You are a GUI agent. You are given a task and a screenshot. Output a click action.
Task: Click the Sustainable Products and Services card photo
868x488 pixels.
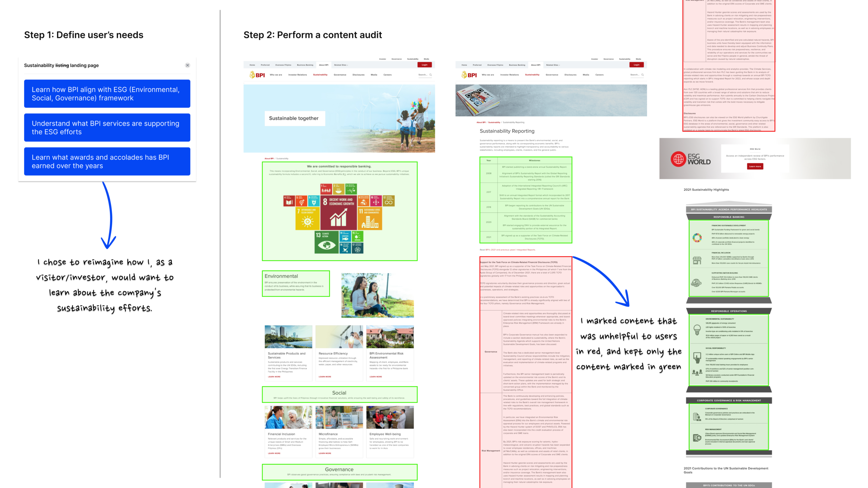(288, 337)
